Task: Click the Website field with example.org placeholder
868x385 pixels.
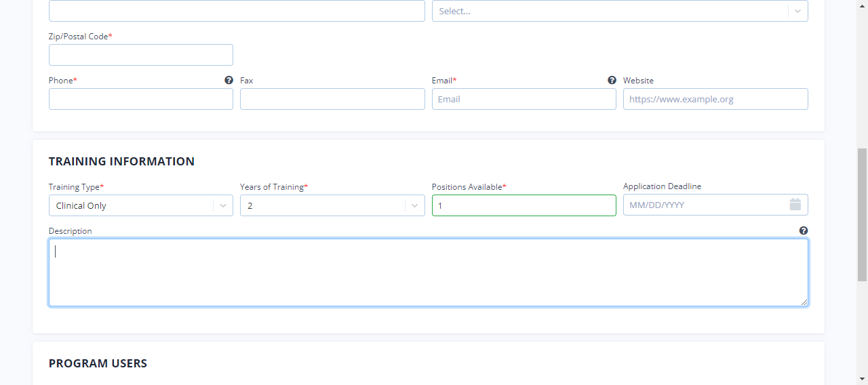Action: click(715, 99)
